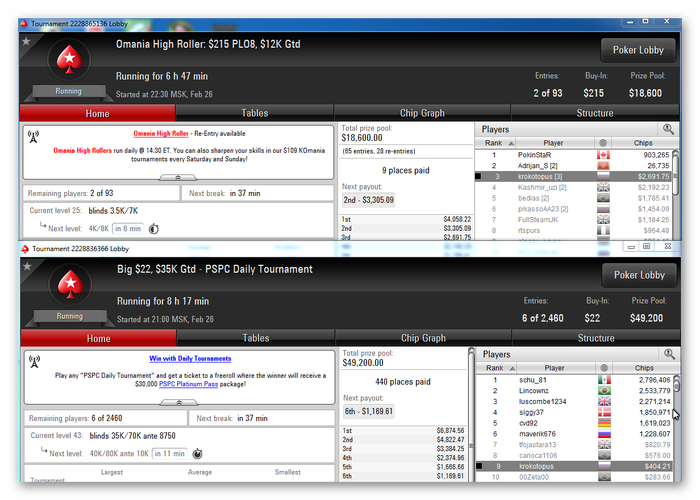The image size is (700, 500).
Task: Open Chip Graph tab in Big $22 lobby
Action: pyautogui.click(x=423, y=338)
